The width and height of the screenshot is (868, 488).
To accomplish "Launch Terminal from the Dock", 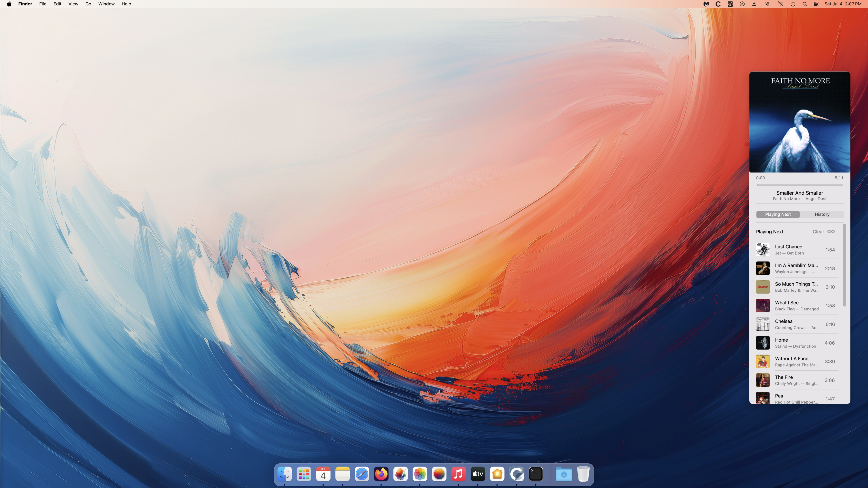I will (x=536, y=475).
